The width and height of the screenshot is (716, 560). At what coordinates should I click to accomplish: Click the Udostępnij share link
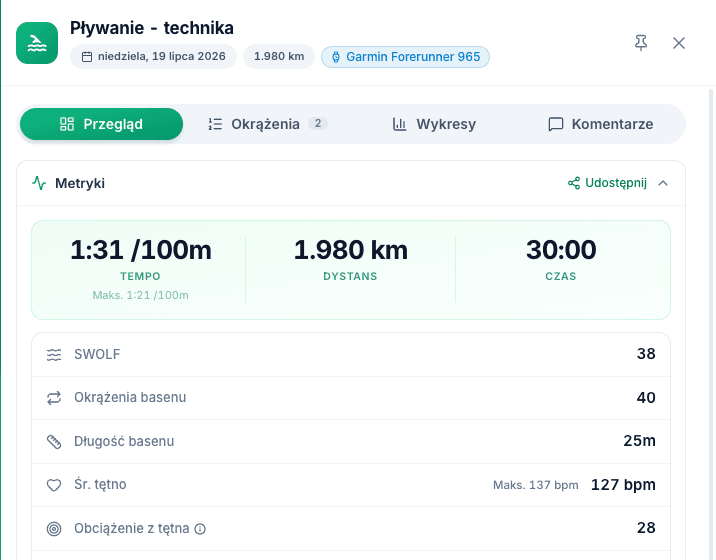(607, 183)
